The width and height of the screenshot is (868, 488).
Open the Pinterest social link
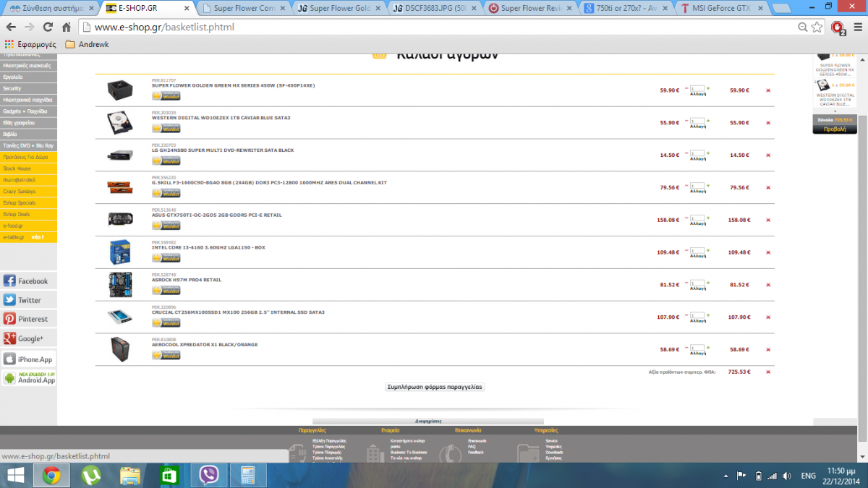pyautogui.click(x=28, y=319)
